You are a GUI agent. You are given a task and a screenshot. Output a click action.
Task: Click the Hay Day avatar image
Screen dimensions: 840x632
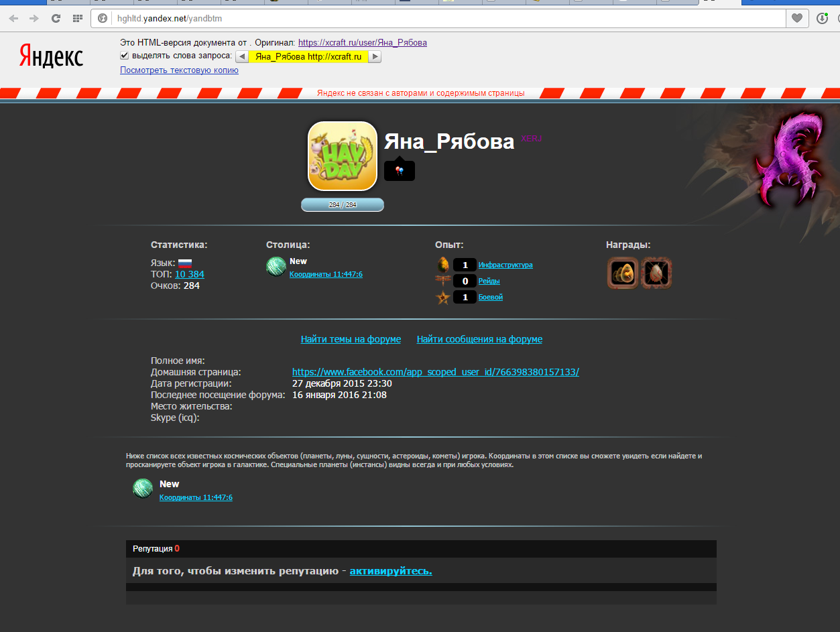(x=342, y=155)
